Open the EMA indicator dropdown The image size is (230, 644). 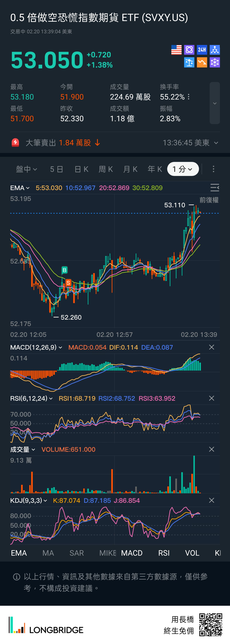(20, 188)
